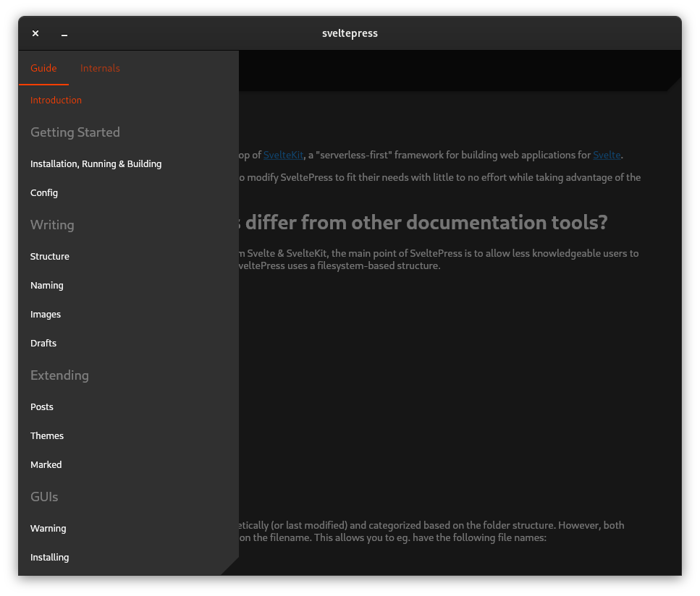Viewport: 700px width, 596px height.
Task: Open the Introduction page
Action: [56, 101]
